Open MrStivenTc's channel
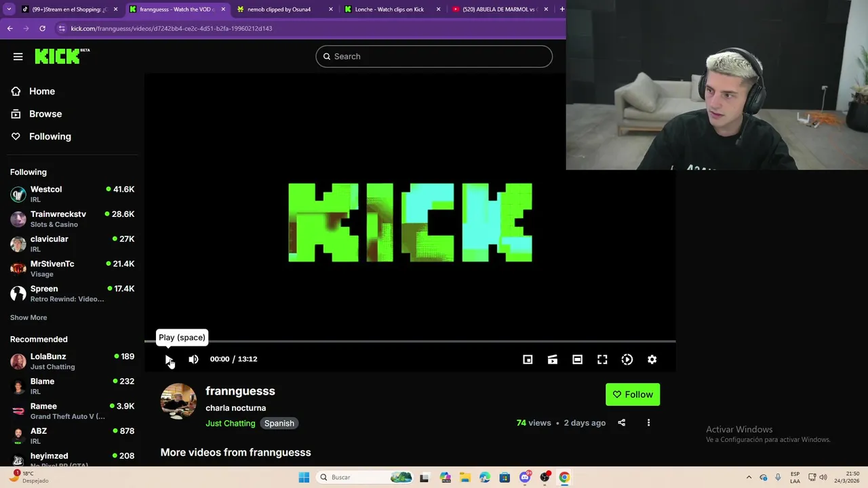The width and height of the screenshot is (868, 488). (73, 268)
